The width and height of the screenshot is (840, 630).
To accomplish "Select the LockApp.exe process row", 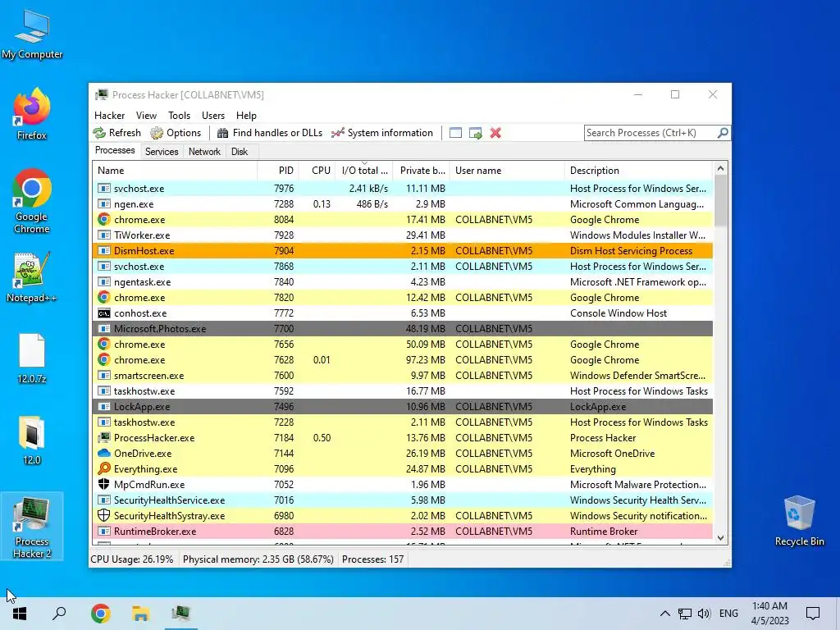I will (x=403, y=407).
